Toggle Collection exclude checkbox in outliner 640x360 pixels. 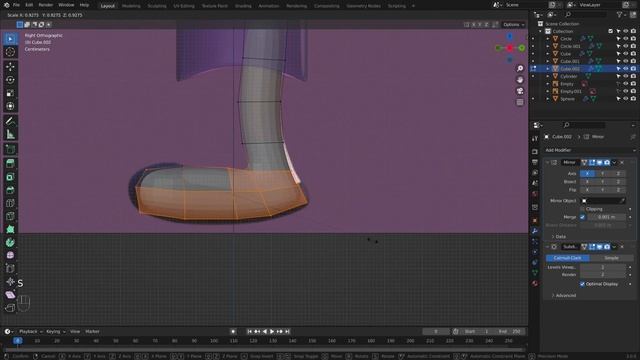click(611, 31)
